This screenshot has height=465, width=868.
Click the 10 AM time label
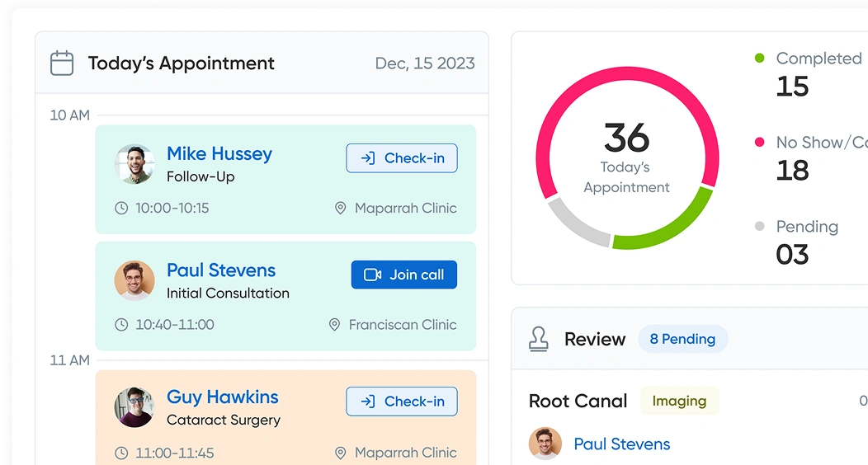click(70, 115)
